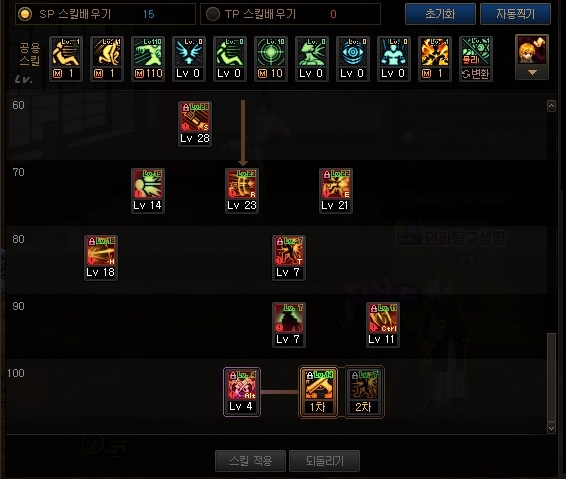Click the Lv 18 skill with H hotkey

(x=101, y=258)
